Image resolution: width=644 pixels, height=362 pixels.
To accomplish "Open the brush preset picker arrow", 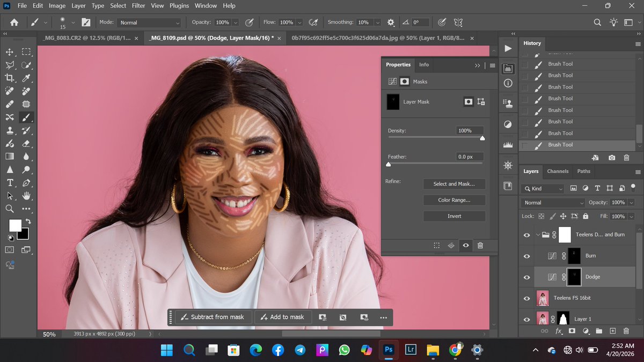I will (73, 23).
